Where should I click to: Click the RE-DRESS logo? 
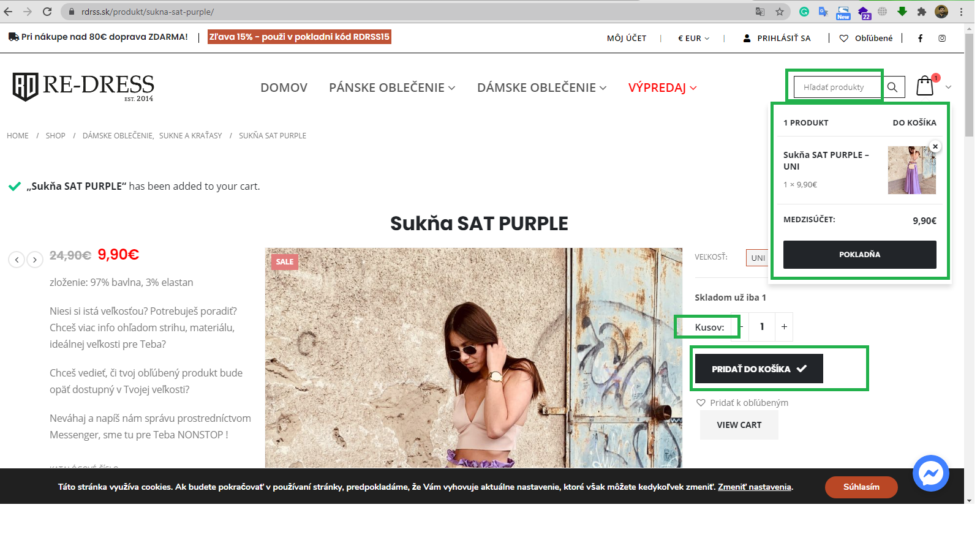pyautogui.click(x=83, y=87)
